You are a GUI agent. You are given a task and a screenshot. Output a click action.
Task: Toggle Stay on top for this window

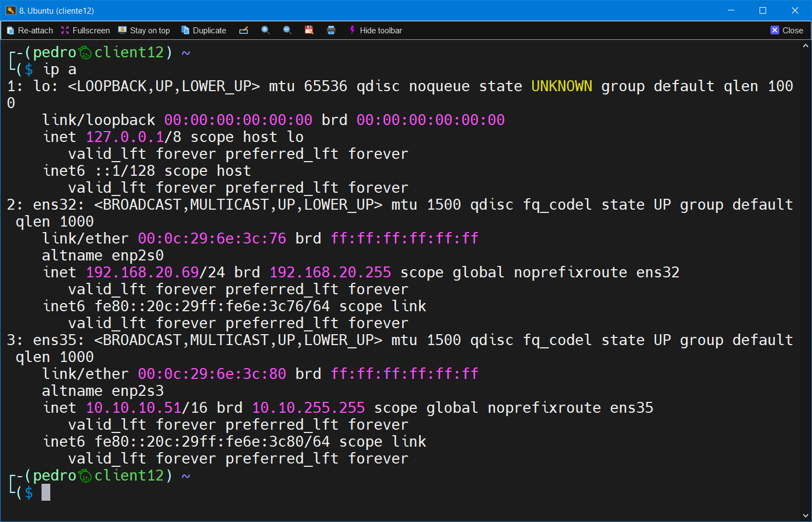(144, 31)
